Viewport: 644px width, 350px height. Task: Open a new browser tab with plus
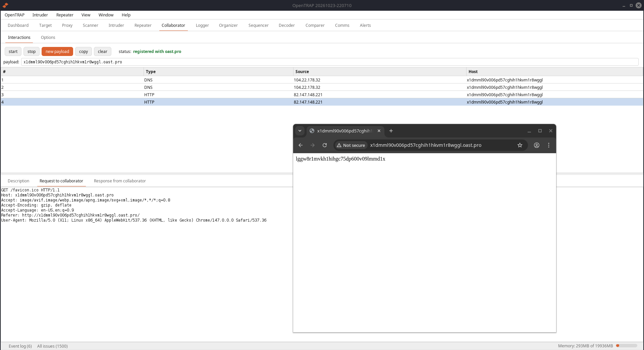pyautogui.click(x=391, y=131)
